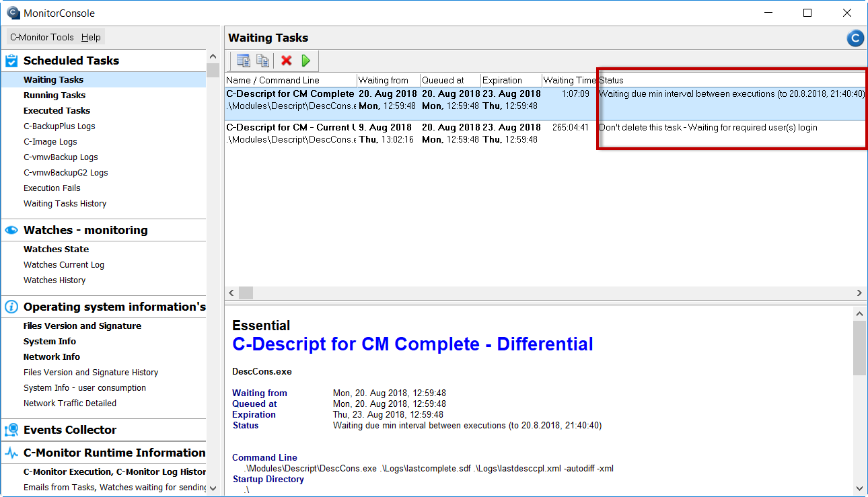Open C-vmwBackupG2 Logs
868x497 pixels.
(x=66, y=173)
